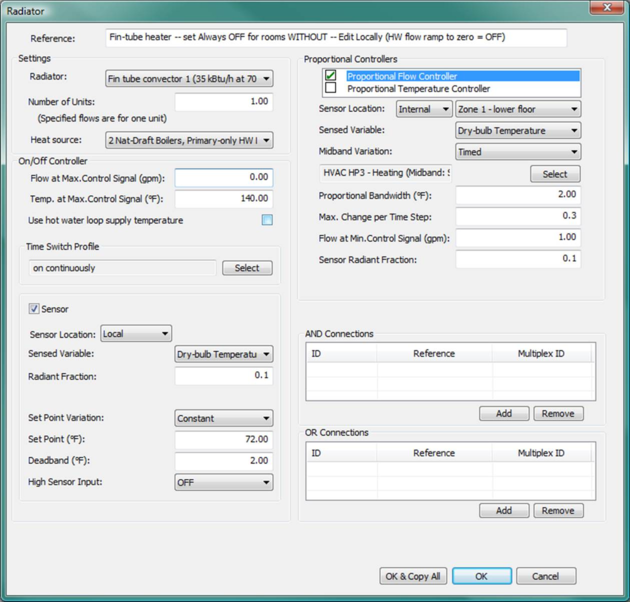Check Use hot water loop supply temperature
The height and width of the screenshot is (602, 630).
(x=267, y=220)
